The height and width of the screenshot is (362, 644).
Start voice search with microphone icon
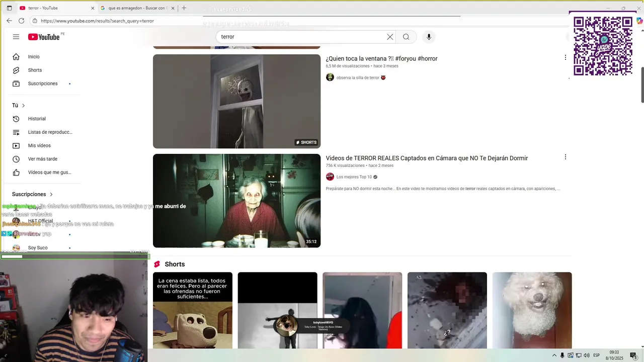pos(429,37)
